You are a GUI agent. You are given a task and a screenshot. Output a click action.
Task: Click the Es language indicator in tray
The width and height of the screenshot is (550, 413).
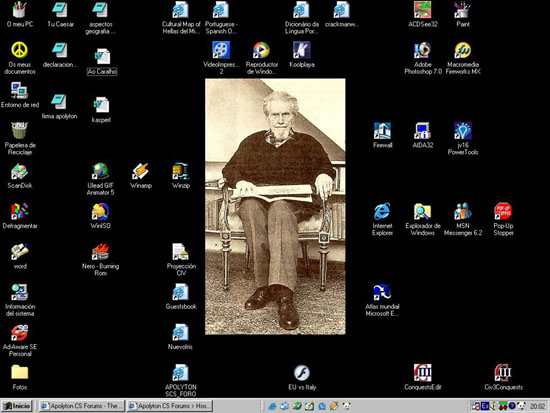[x=485, y=406]
